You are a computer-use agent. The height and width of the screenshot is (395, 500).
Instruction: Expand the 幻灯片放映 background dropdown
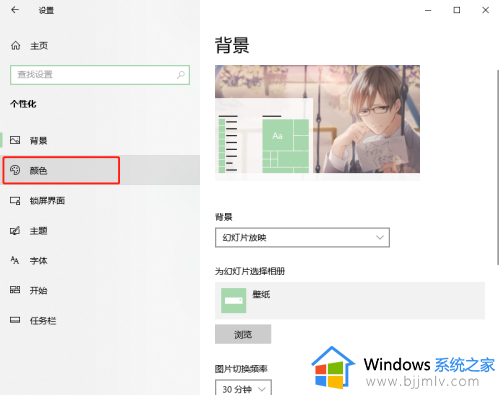[302, 238]
